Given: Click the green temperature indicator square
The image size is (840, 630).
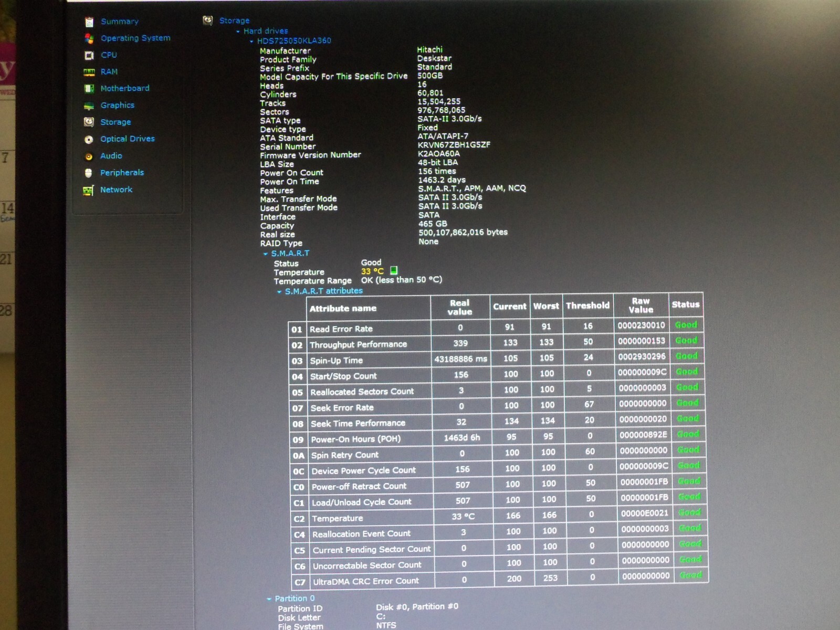Looking at the screenshot, I should point(394,270).
